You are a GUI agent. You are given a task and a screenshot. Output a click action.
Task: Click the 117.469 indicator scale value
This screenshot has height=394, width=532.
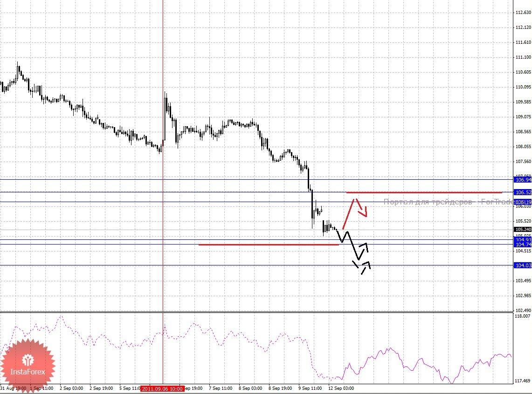(x=523, y=381)
